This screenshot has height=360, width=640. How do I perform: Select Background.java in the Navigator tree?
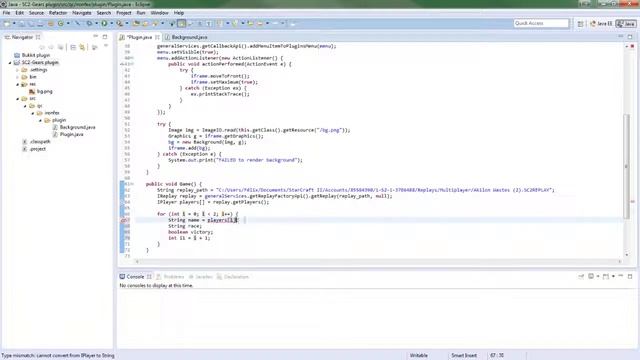point(73,127)
